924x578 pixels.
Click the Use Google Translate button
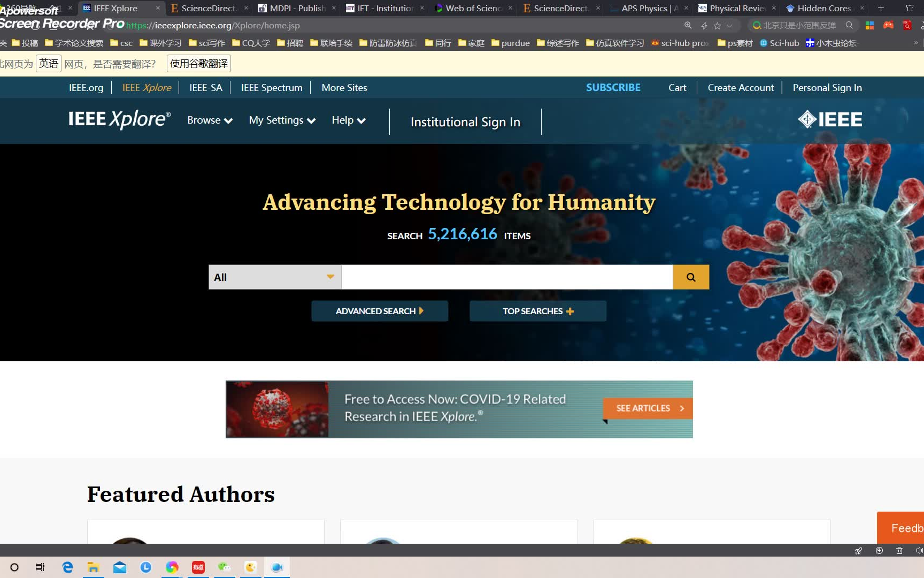199,64
